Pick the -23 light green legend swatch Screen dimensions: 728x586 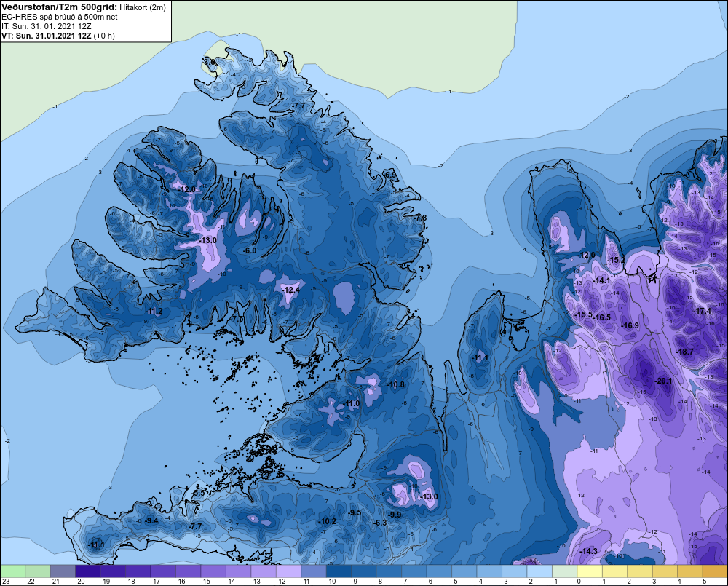12,571
